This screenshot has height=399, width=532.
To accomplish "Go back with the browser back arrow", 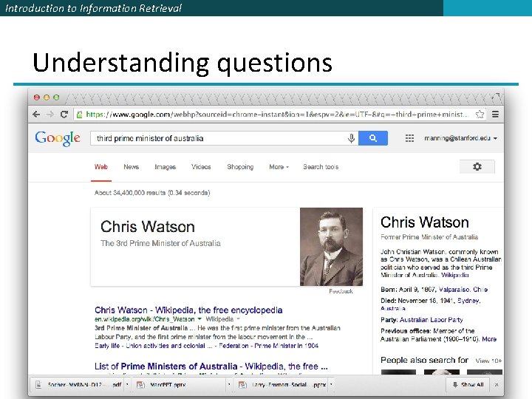I will [36, 115].
